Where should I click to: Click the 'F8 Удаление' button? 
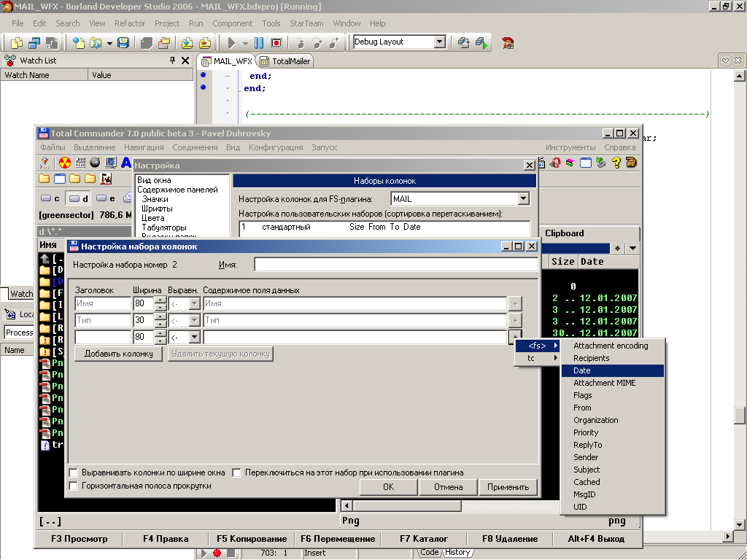(510, 539)
